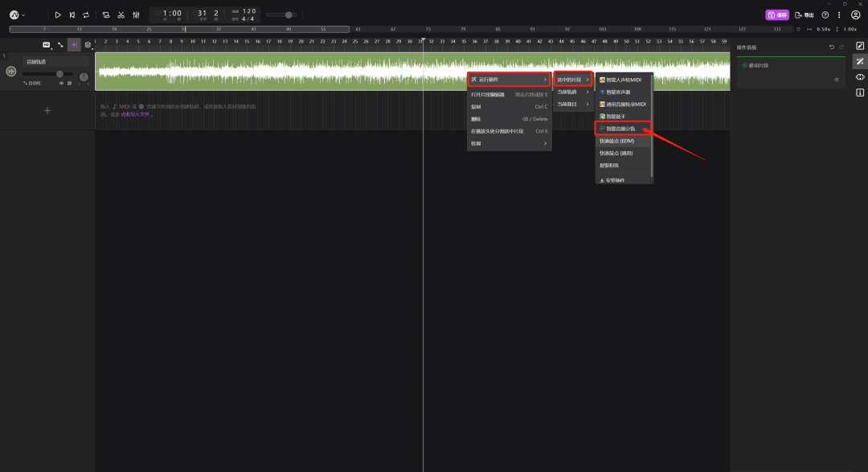Choose 快速鼓点 (EDM) plugin entry
868x472 pixels.
623,141
